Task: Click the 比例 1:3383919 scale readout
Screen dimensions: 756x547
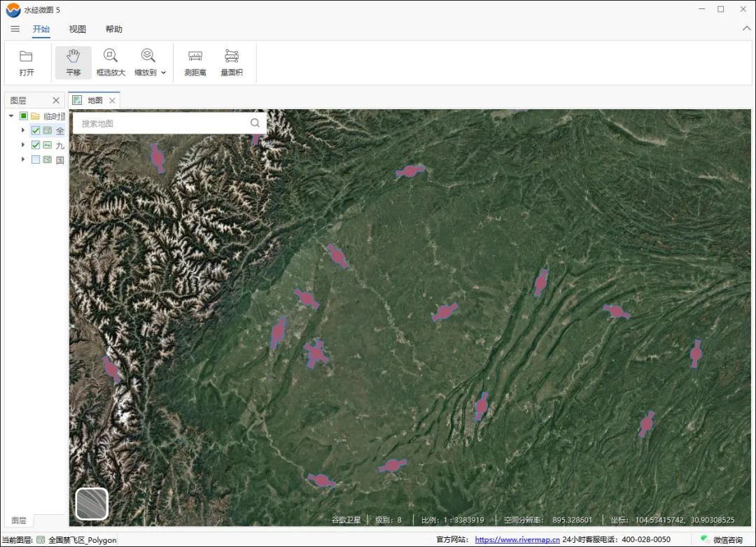Action: tap(453, 520)
